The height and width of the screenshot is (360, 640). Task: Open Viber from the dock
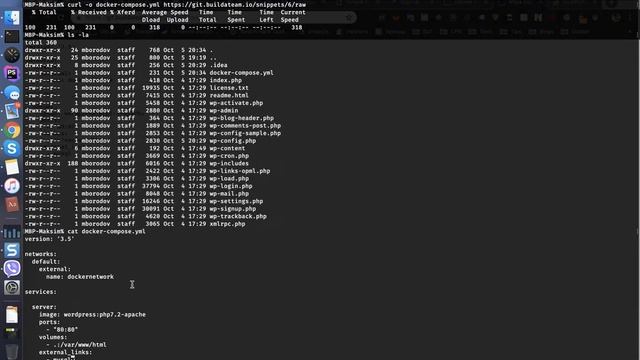(12, 269)
